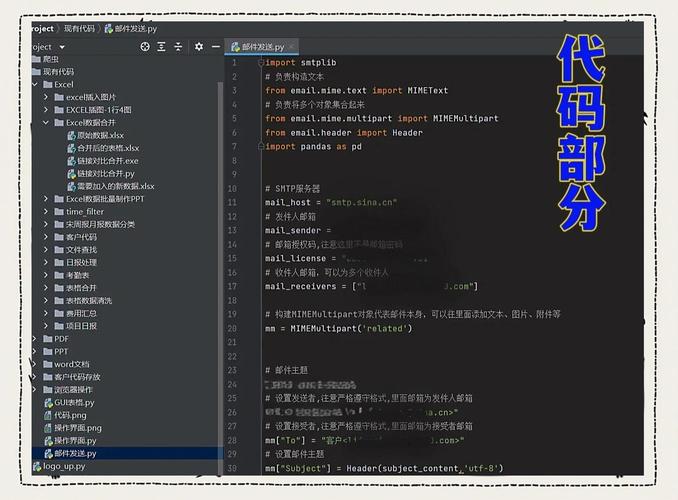Click the locate-opened-file crosshair icon

pyautogui.click(x=145, y=46)
